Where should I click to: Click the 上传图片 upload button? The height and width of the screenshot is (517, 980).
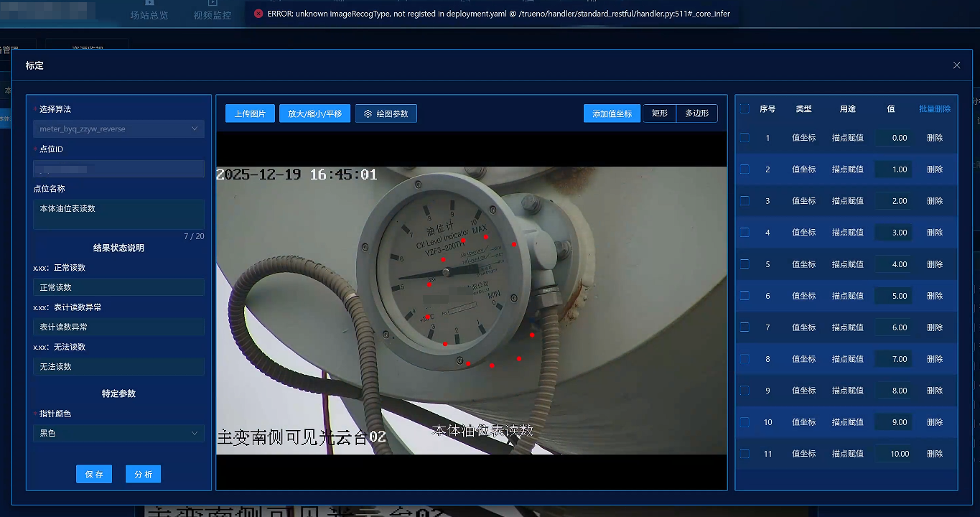(x=250, y=113)
